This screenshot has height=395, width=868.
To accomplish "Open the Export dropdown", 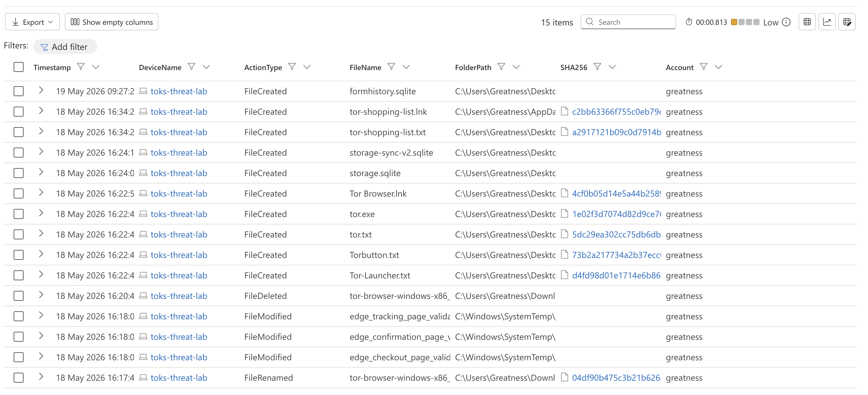I will (32, 22).
